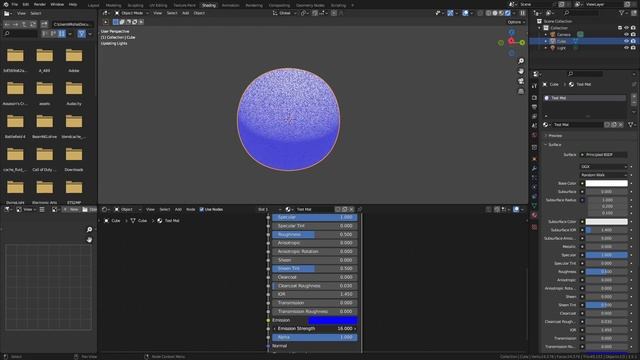The width and height of the screenshot is (640, 360).
Task: Select the tweak tool icon in viewport header
Action: 106,22
